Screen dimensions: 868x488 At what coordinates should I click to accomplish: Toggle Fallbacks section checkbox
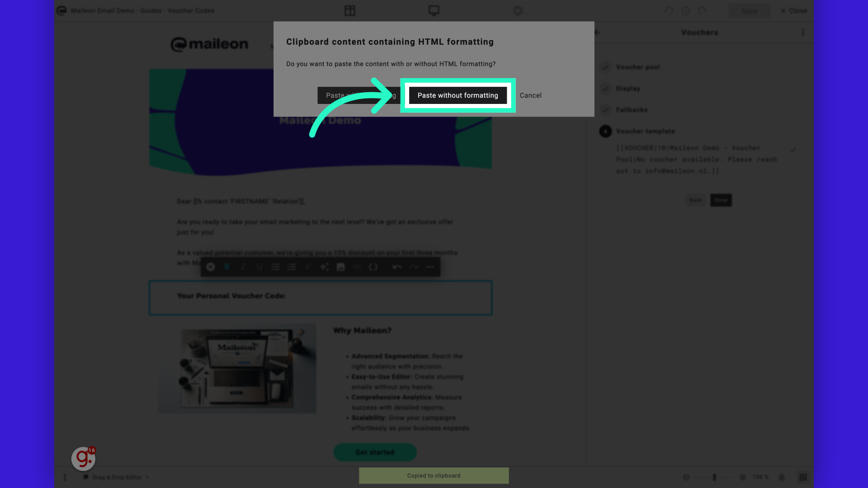click(605, 110)
